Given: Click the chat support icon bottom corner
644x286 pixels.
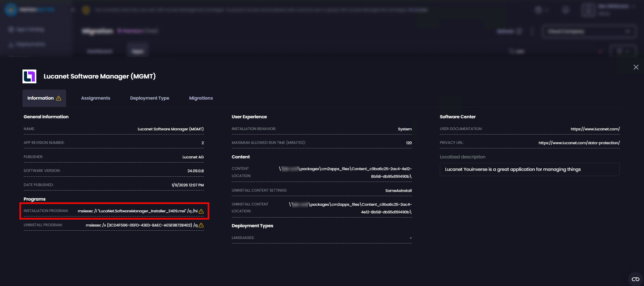Looking at the screenshot, I should pyautogui.click(x=636, y=279).
